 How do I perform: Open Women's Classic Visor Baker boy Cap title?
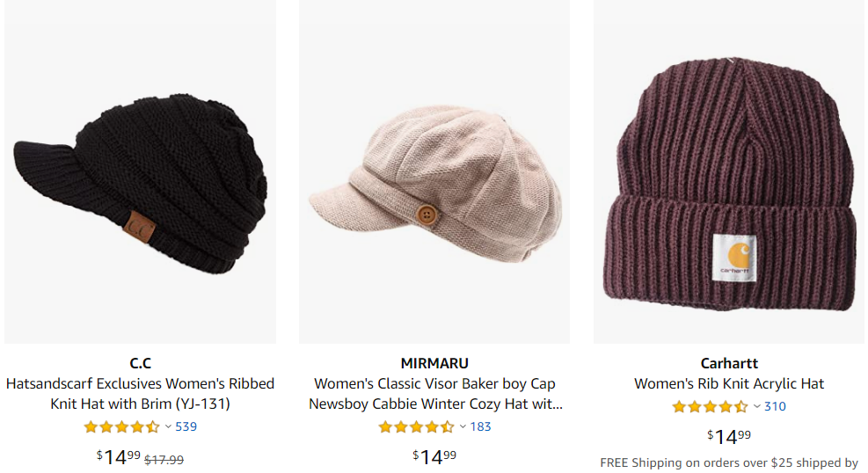[434, 394]
